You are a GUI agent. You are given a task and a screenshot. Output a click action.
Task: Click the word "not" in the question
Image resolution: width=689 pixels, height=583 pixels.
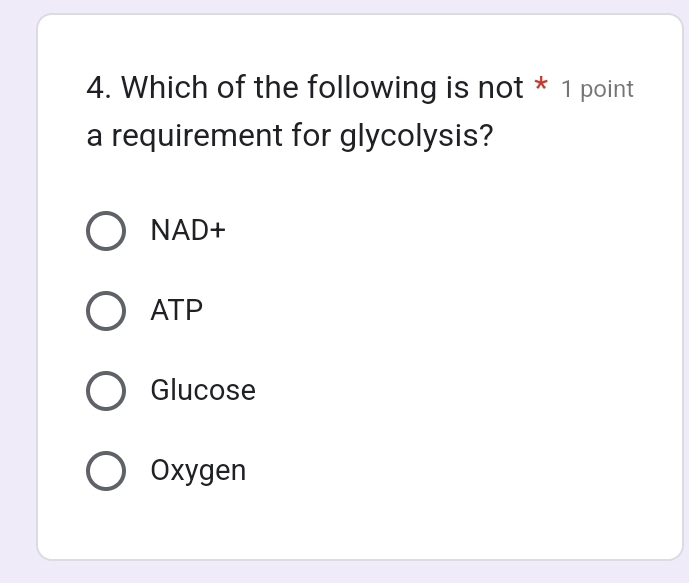pos(500,89)
